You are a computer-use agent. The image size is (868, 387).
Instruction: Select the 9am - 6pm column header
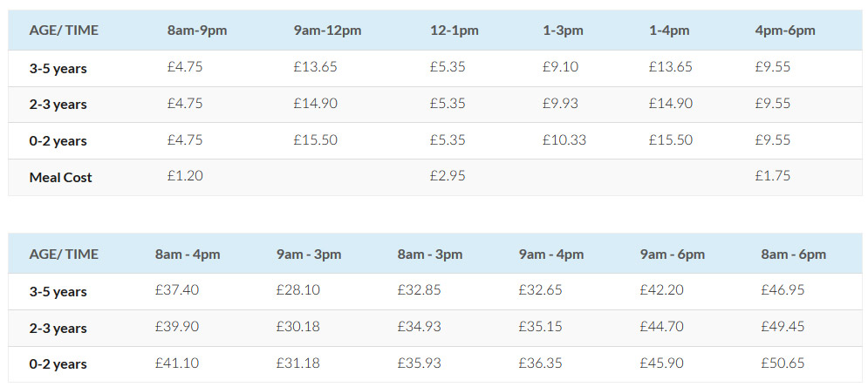(x=673, y=255)
